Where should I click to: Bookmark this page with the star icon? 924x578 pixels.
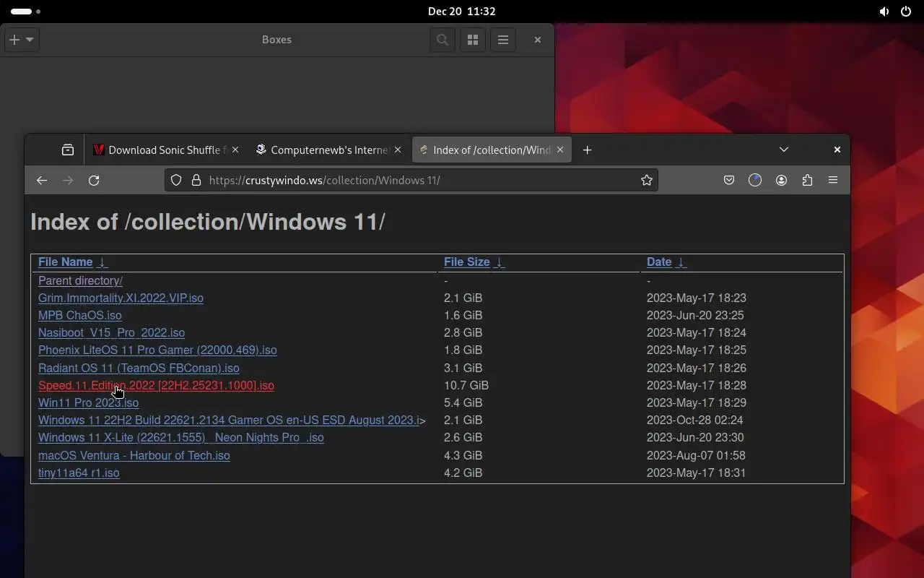pyautogui.click(x=647, y=180)
